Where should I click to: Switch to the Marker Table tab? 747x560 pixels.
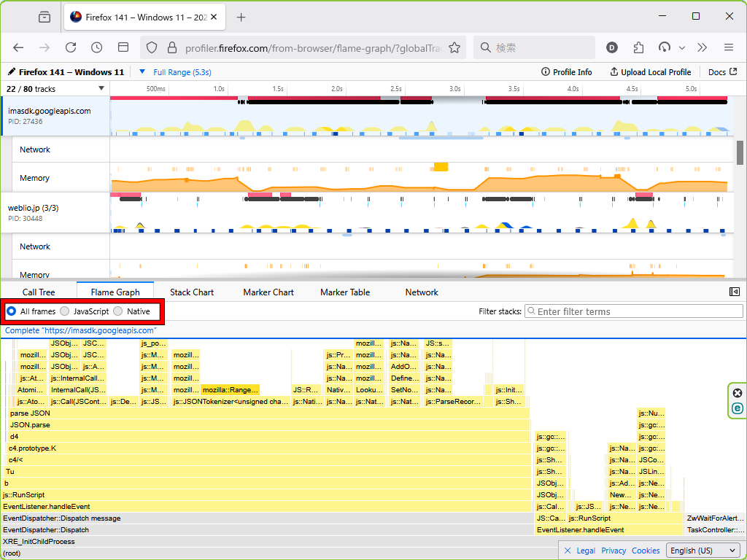345,292
